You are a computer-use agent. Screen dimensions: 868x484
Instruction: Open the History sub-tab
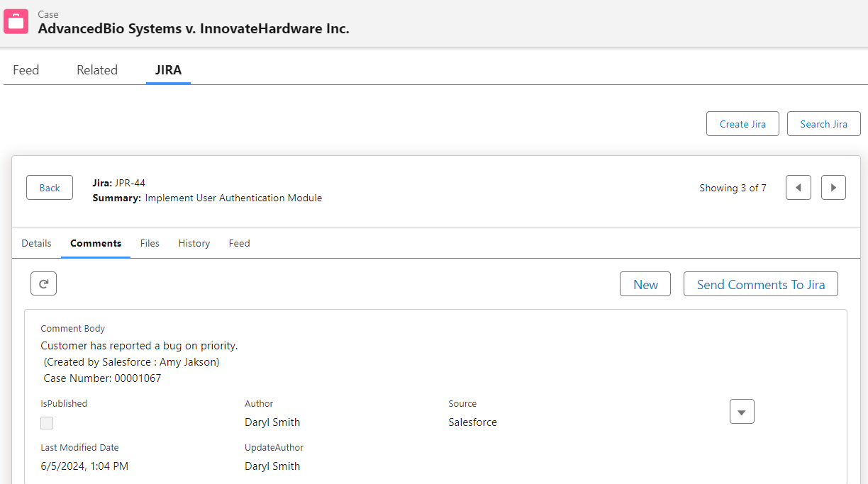point(194,243)
